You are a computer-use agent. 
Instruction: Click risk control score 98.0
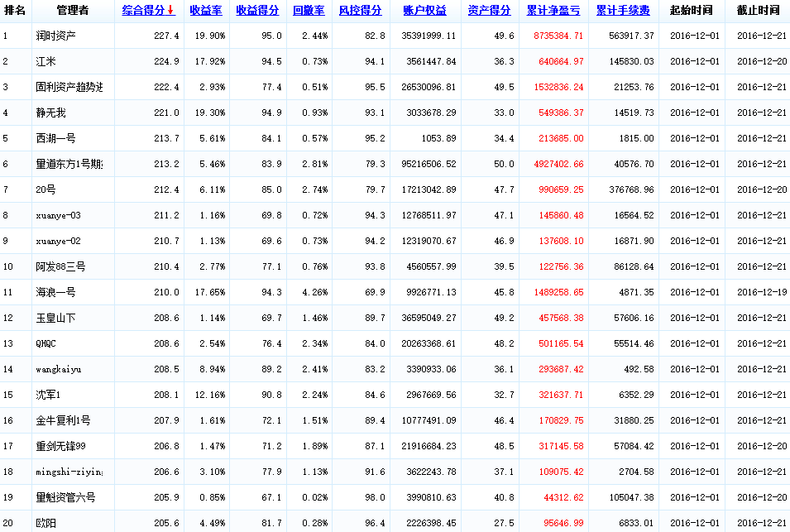click(x=375, y=498)
